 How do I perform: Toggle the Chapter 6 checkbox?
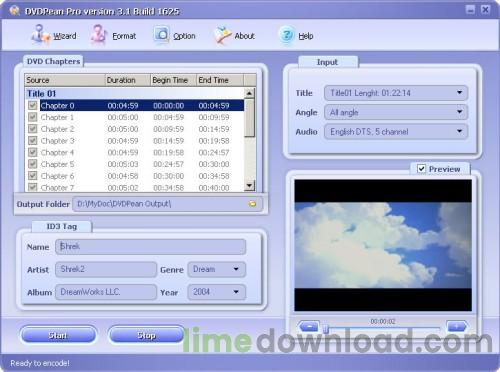pos(32,176)
